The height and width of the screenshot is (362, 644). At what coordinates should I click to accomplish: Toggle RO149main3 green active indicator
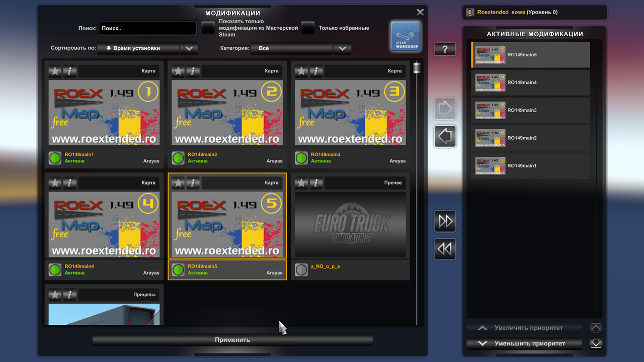301,158
